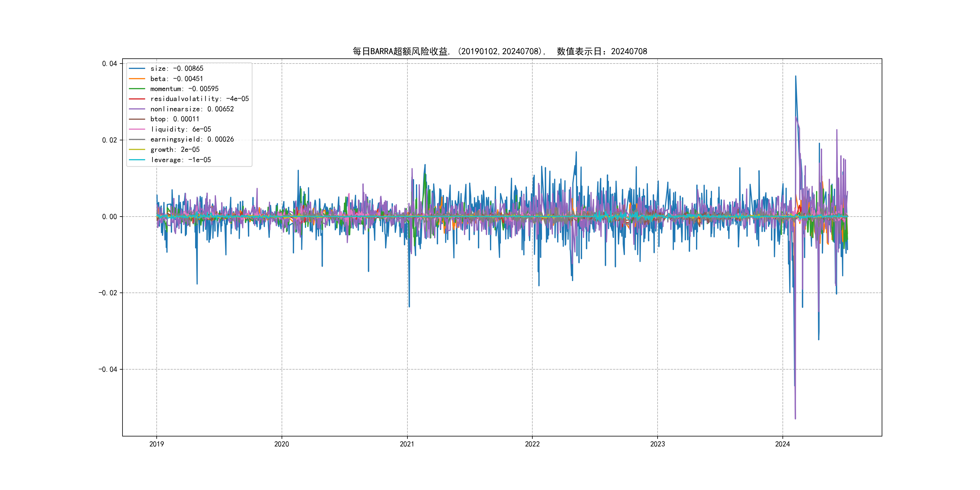Click the red residualvolatility legend swatch
Image resolution: width=980 pixels, height=490 pixels.
click(x=137, y=99)
